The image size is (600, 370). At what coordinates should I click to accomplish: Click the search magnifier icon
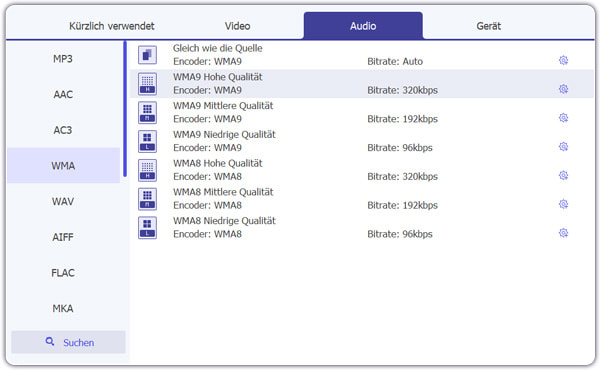pos(50,341)
